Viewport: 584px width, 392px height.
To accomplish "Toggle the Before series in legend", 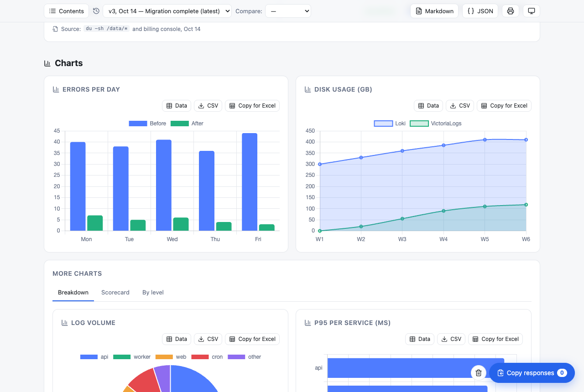I will [x=147, y=124].
